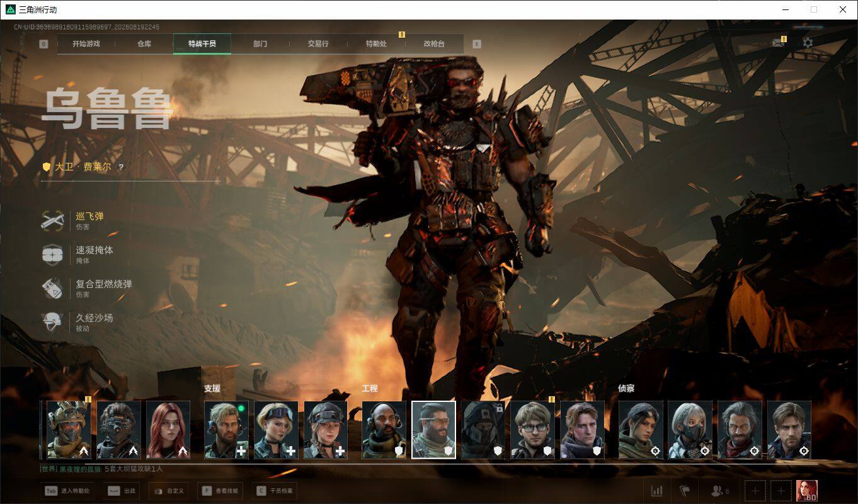This screenshot has width=858, height=504.
Task: Close the 三角洲行动 window
Action: point(843,9)
